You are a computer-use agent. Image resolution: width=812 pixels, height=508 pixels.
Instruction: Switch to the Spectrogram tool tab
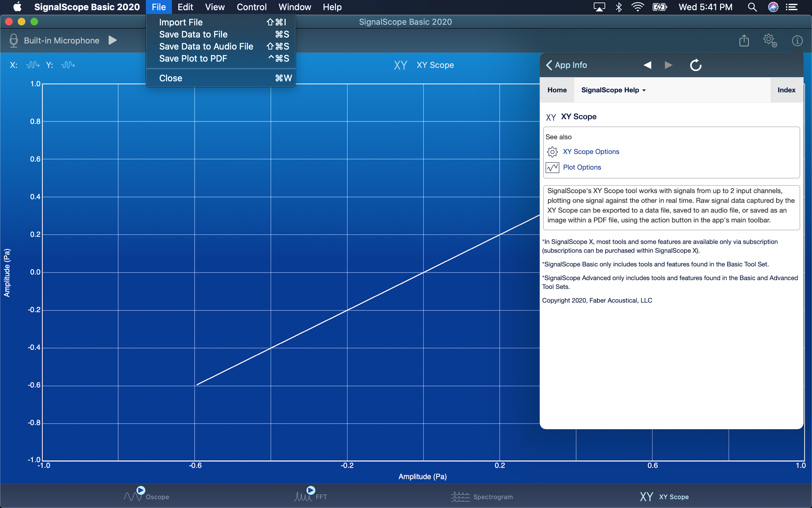pos(482,497)
